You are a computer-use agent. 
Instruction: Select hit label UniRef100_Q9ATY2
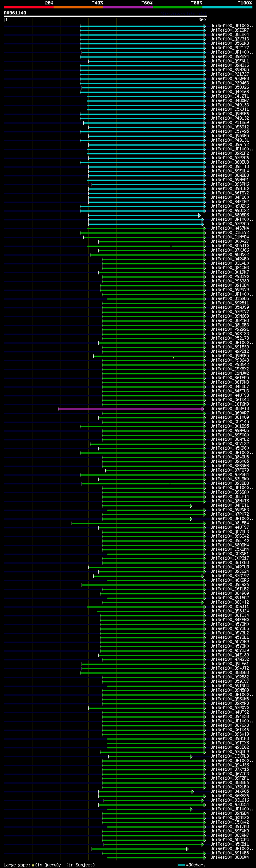pos(230,144)
